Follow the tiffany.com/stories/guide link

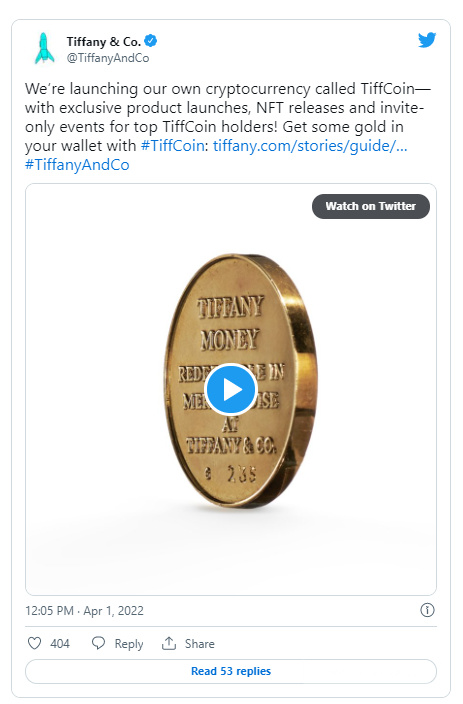coord(310,145)
